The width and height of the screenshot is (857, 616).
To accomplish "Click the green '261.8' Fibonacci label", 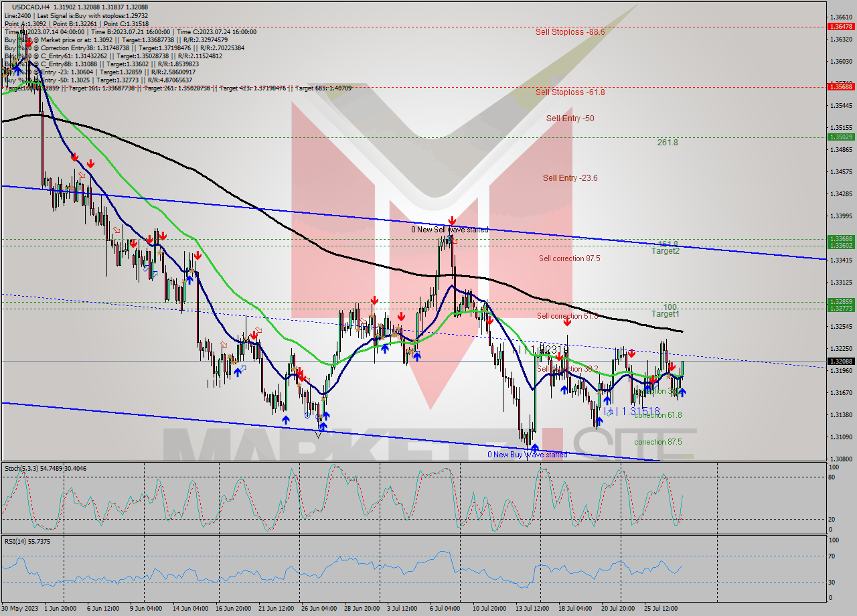I will (668, 142).
